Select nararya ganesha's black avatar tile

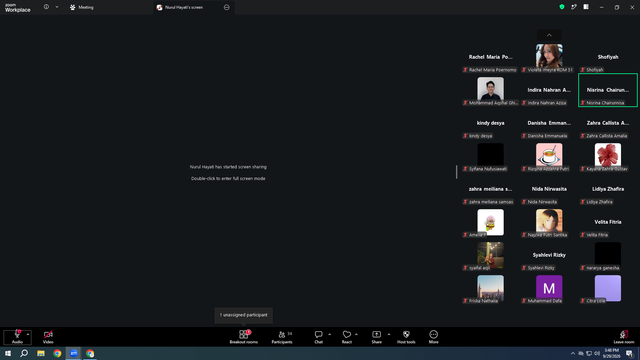pos(608,256)
